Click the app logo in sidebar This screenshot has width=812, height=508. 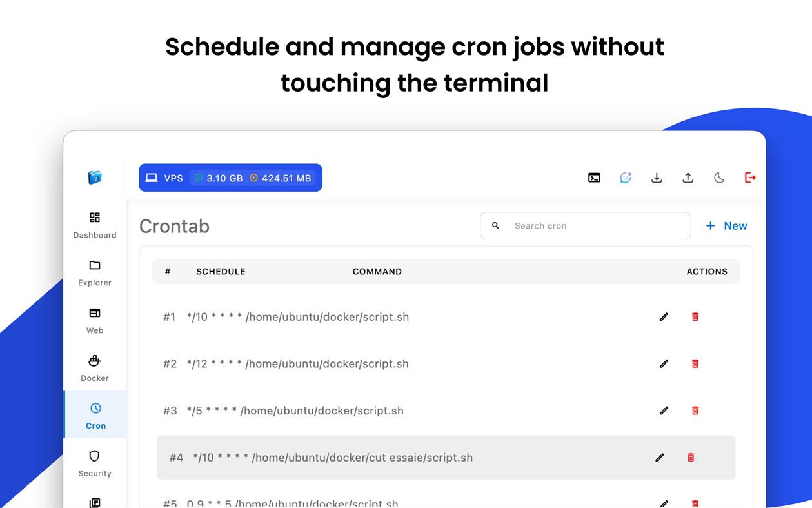[x=95, y=178]
